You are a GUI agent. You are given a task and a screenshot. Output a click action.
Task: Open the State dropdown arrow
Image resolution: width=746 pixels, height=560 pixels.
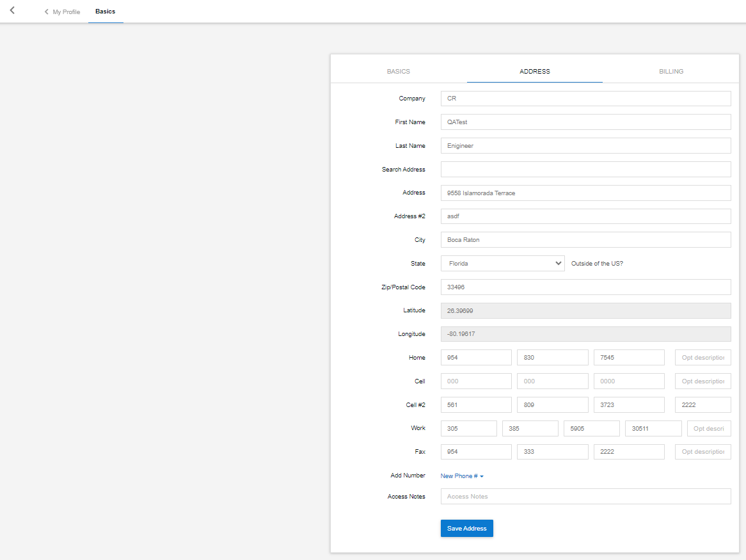tap(558, 263)
